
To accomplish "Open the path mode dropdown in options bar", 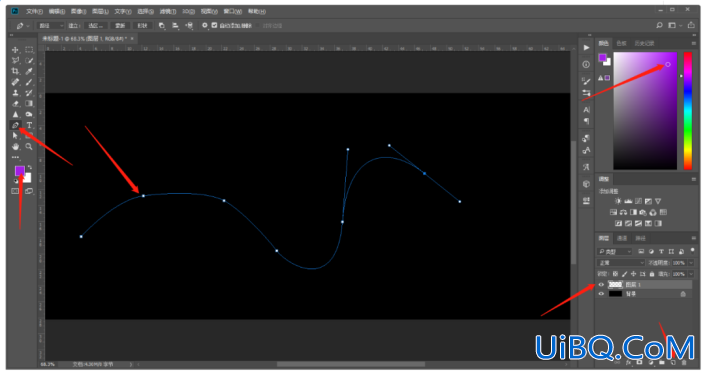I will tap(51, 26).
